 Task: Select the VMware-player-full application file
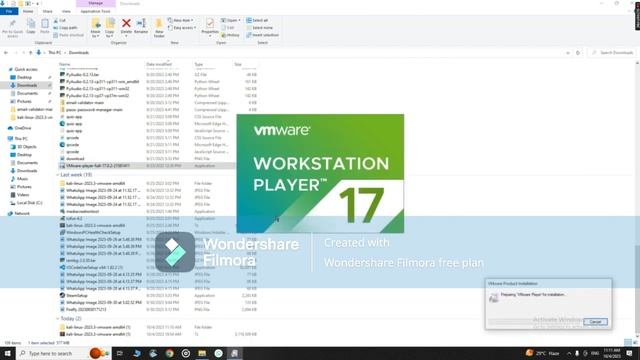pyautogui.click(x=147, y=166)
